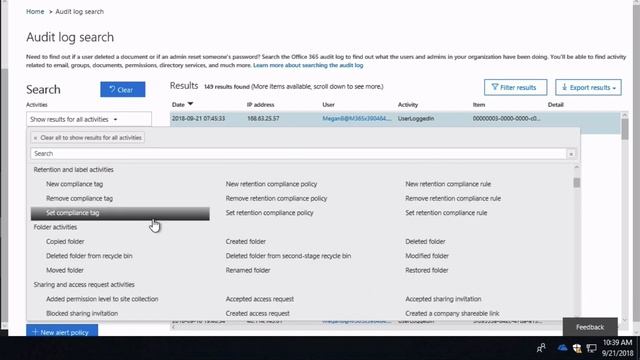
Task: Select Renamed folder activity
Action: (248, 270)
